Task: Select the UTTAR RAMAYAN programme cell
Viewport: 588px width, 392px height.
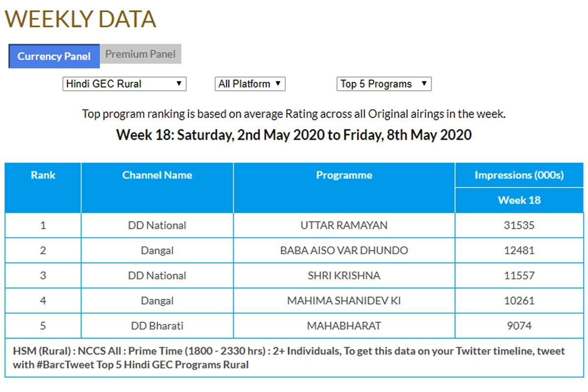Action: (x=344, y=225)
